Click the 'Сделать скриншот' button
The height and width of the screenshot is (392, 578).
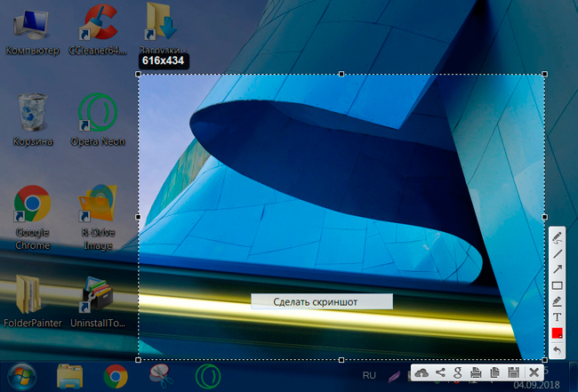[321, 302]
